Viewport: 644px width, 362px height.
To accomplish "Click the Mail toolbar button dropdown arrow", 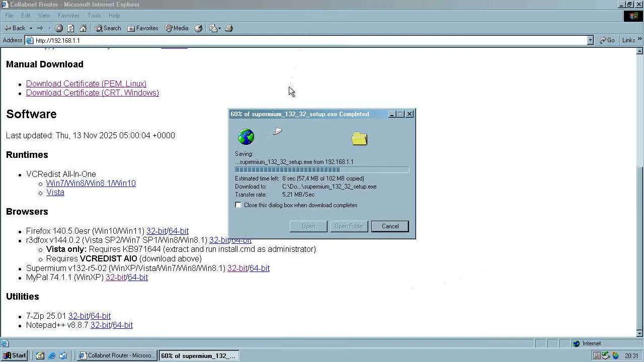I will coord(220,28).
